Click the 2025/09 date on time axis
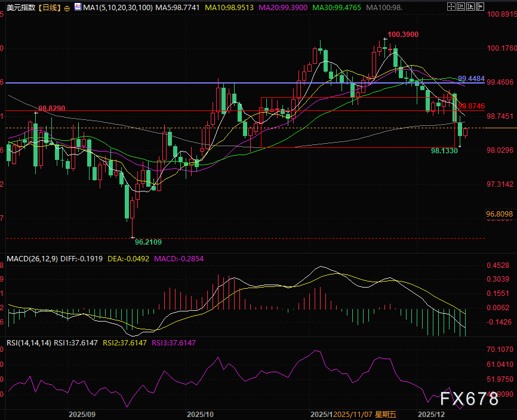This screenshot has height=420, width=517. click(82, 413)
